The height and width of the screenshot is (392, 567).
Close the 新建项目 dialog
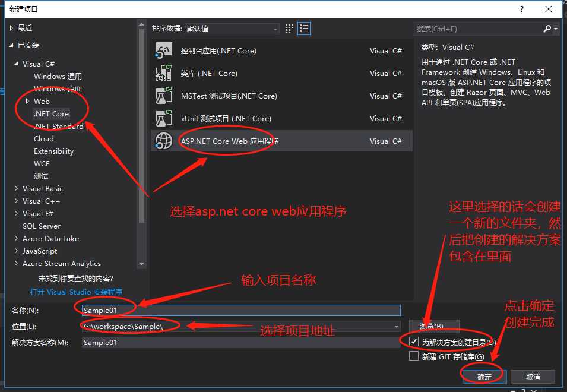click(x=548, y=9)
